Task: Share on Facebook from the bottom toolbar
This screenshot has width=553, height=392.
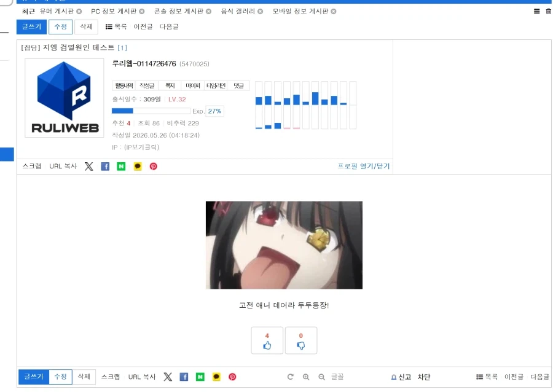Action: (184, 377)
